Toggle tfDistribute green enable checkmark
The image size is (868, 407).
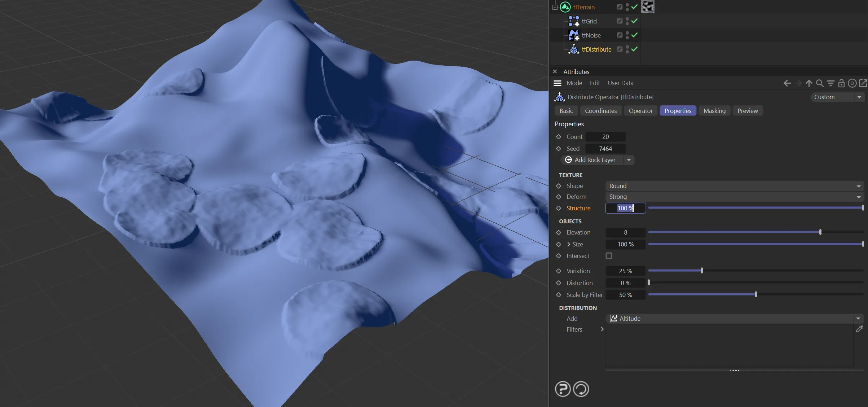635,49
